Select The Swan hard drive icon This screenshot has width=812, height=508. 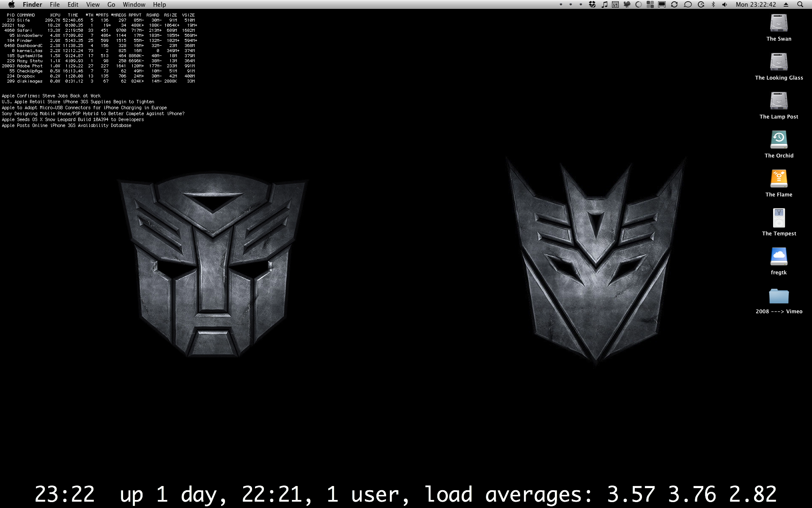[779, 24]
